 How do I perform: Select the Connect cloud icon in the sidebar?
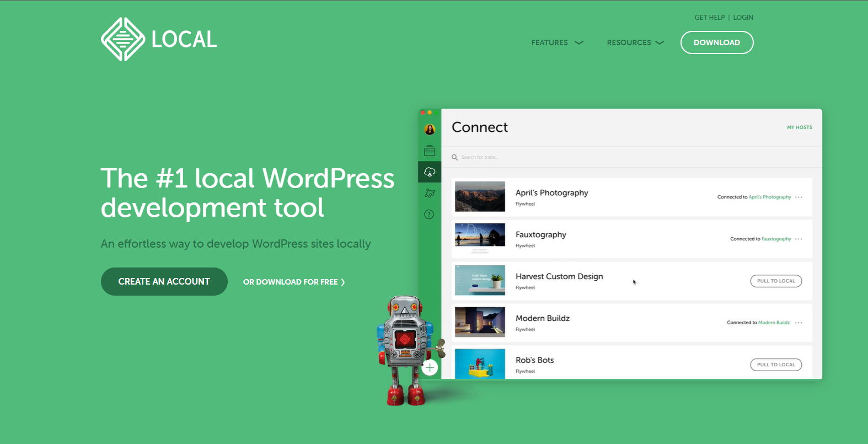pyautogui.click(x=430, y=172)
